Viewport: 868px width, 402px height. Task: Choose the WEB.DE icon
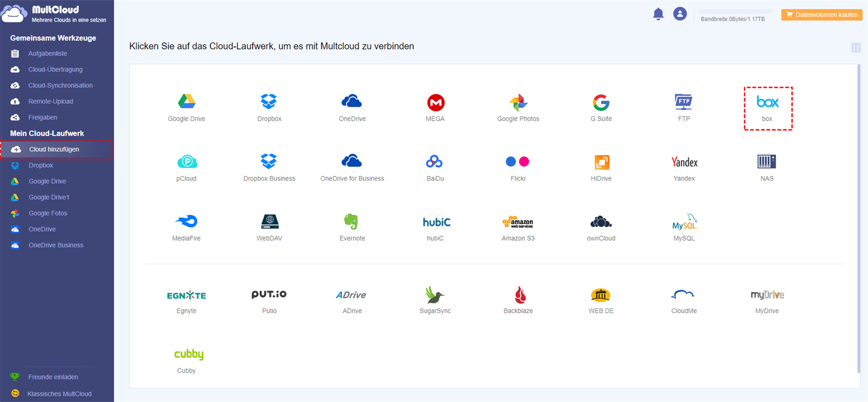pyautogui.click(x=601, y=295)
